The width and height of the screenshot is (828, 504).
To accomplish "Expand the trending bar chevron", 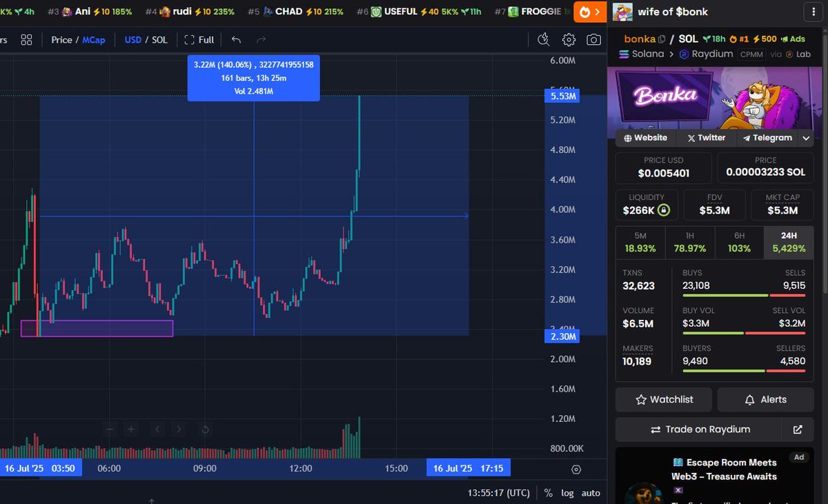I will tap(598, 12).
